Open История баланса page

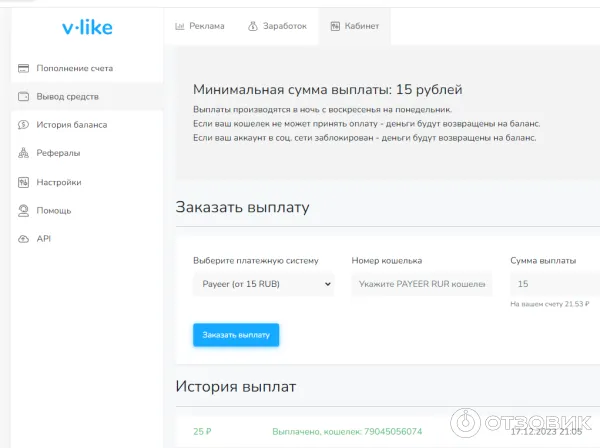[x=87, y=125]
